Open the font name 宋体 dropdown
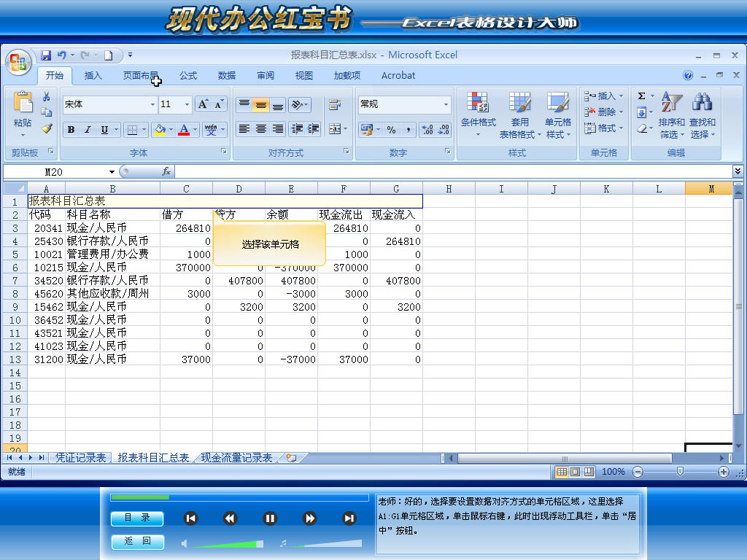The height and width of the screenshot is (560, 747). tap(152, 104)
